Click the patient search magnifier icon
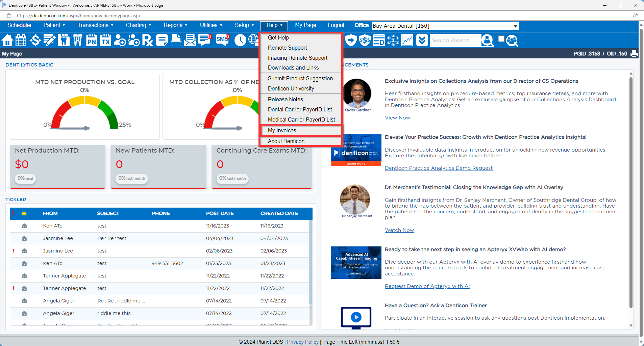 488,41
